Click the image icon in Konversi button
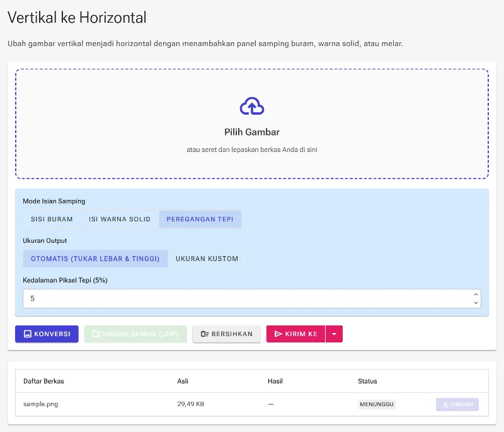This screenshot has height=432, width=504. [x=28, y=334]
